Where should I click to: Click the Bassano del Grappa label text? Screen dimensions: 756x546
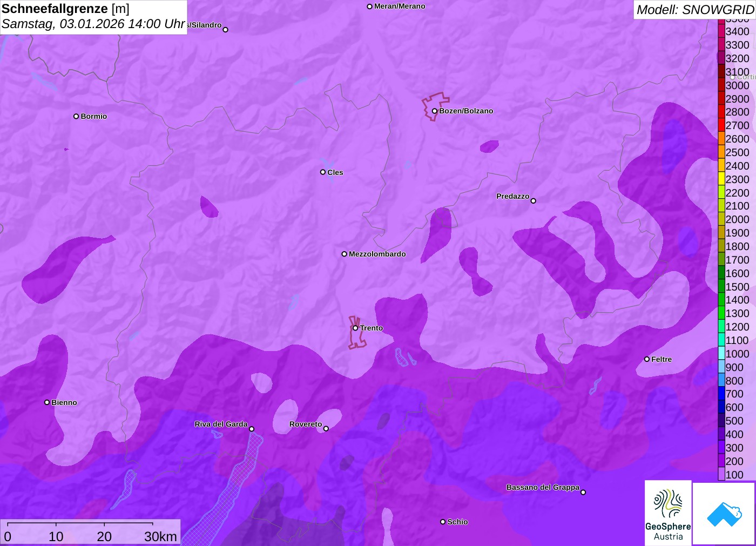[x=543, y=487]
